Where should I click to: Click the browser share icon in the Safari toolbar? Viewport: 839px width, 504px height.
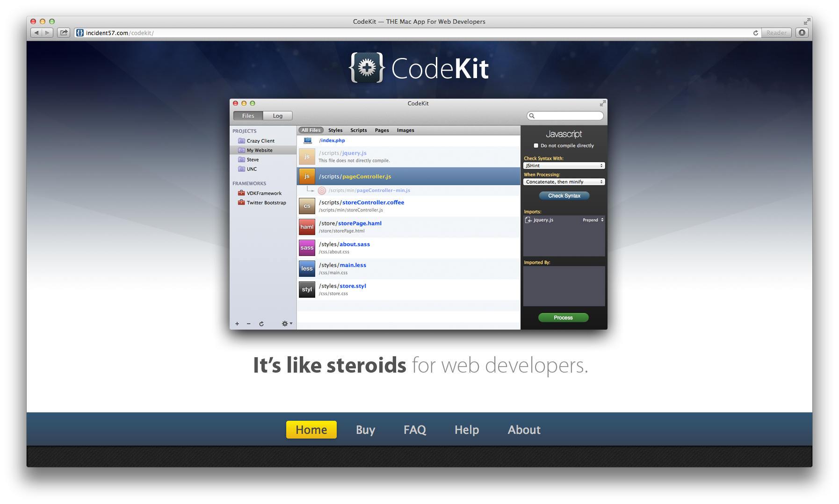point(64,33)
